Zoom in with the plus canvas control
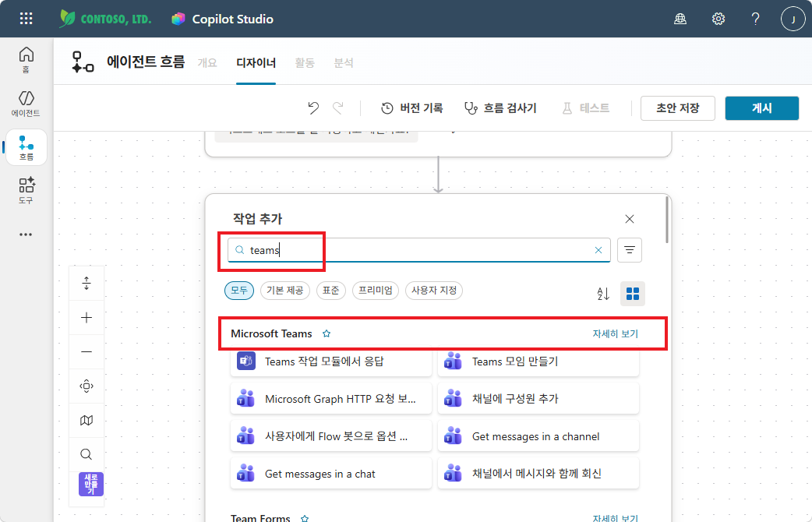Image resolution: width=812 pixels, height=522 pixels. (x=86, y=317)
